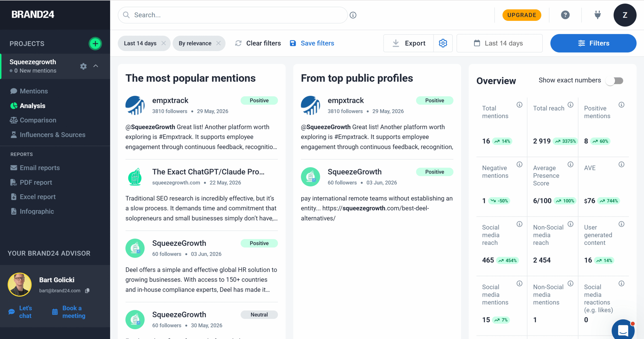Click Book a meeting link
This screenshot has width=644, height=339.
click(x=69, y=312)
